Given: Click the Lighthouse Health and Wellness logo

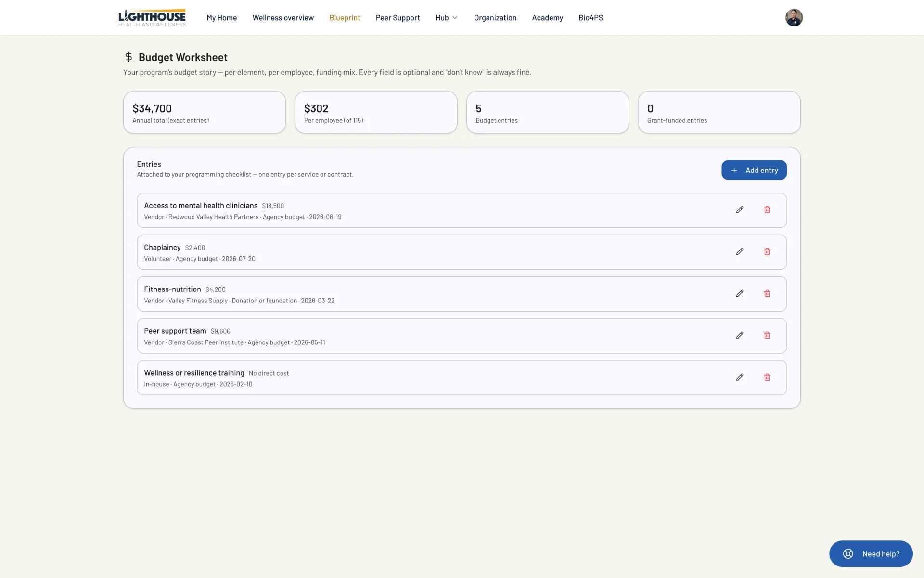Looking at the screenshot, I should tap(153, 18).
